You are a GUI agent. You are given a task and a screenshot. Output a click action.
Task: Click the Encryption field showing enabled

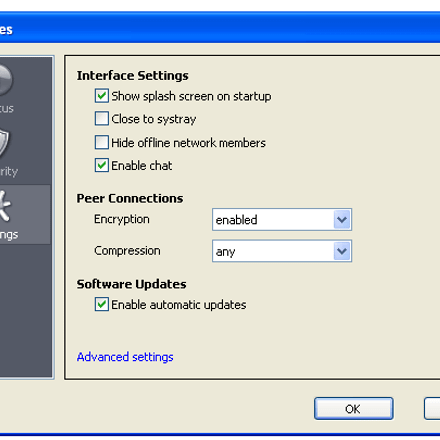(282, 220)
